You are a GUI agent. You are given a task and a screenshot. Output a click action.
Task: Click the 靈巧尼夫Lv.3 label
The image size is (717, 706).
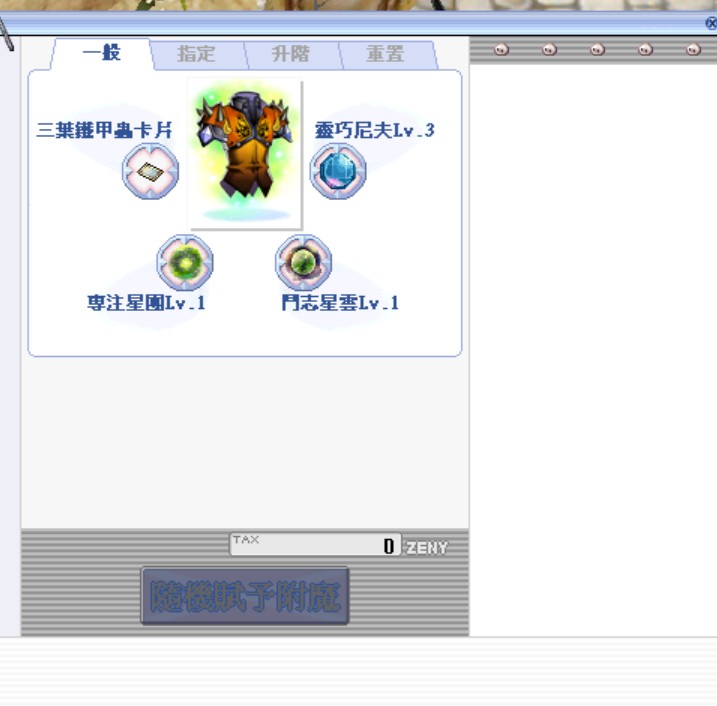[x=375, y=130]
